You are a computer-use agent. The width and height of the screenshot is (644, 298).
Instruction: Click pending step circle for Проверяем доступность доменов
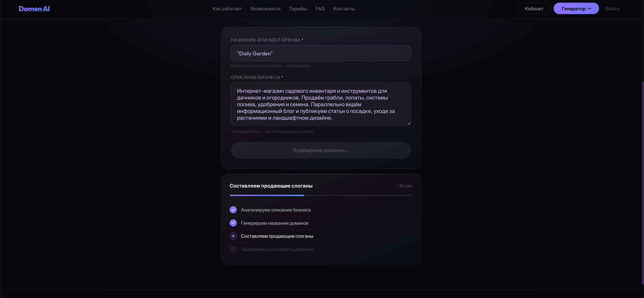click(x=233, y=249)
